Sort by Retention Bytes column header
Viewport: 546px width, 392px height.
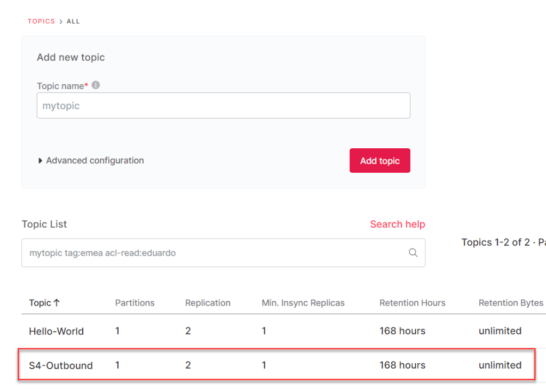(x=510, y=303)
